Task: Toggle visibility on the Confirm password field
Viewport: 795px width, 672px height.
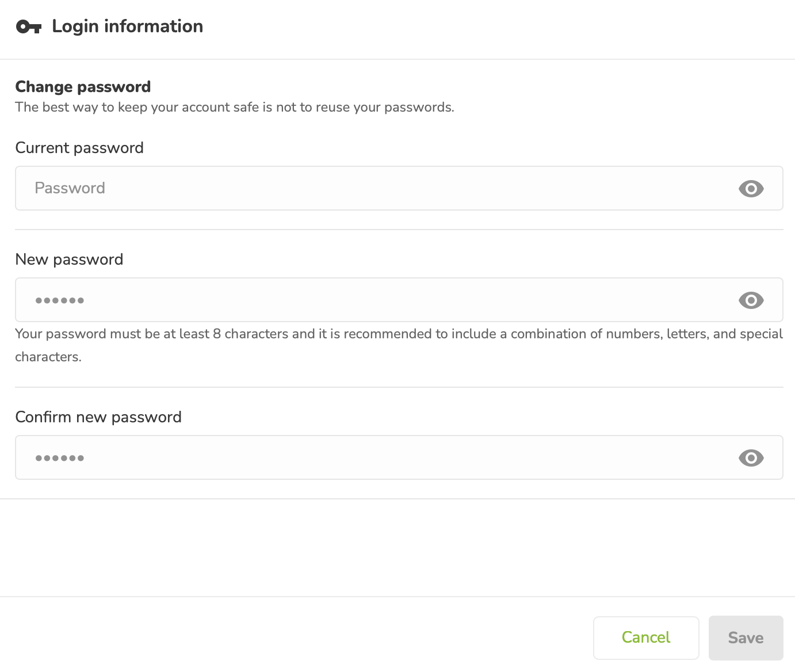Action: pos(751,457)
